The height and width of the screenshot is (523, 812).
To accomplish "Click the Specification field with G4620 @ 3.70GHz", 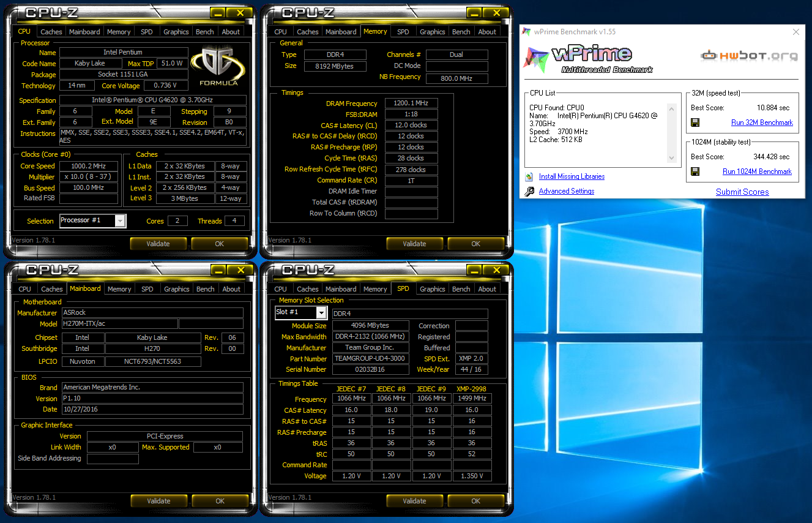I will pos(153,100).
